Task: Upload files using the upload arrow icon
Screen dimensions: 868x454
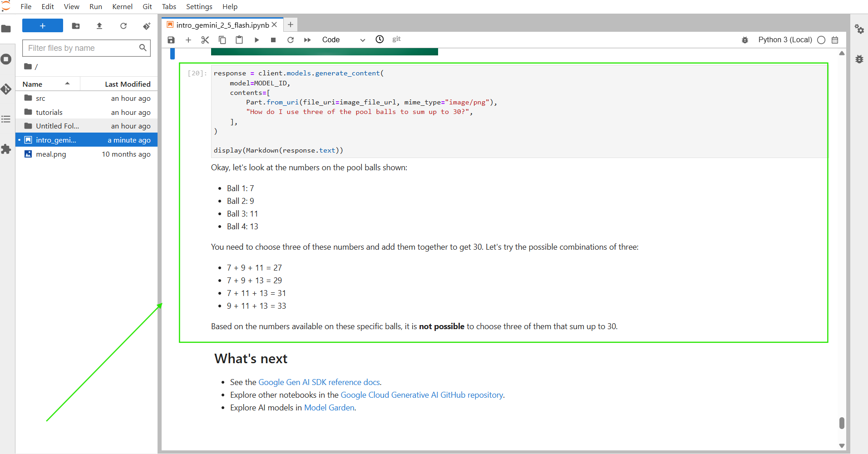Action: [x=99, y=26]
